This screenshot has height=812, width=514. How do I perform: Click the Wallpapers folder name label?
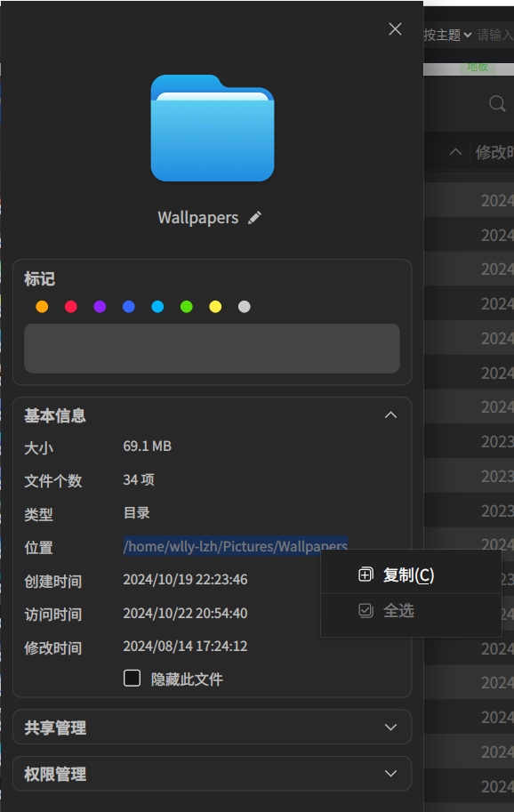coord(198,218)
